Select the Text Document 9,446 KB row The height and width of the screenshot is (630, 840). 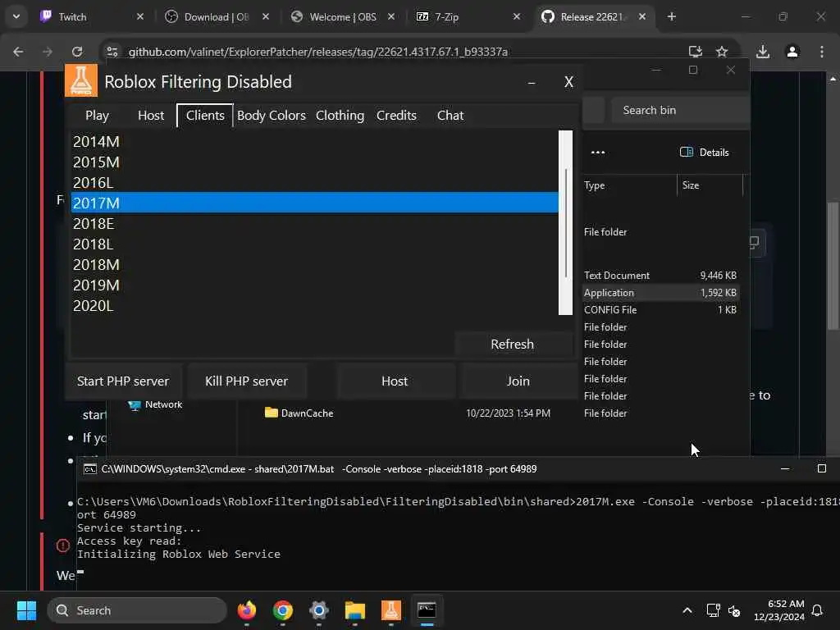(x=660, y=276)
